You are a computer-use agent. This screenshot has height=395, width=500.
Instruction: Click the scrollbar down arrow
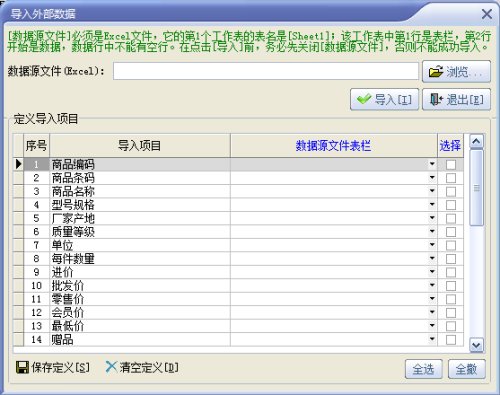coord(476,345)
